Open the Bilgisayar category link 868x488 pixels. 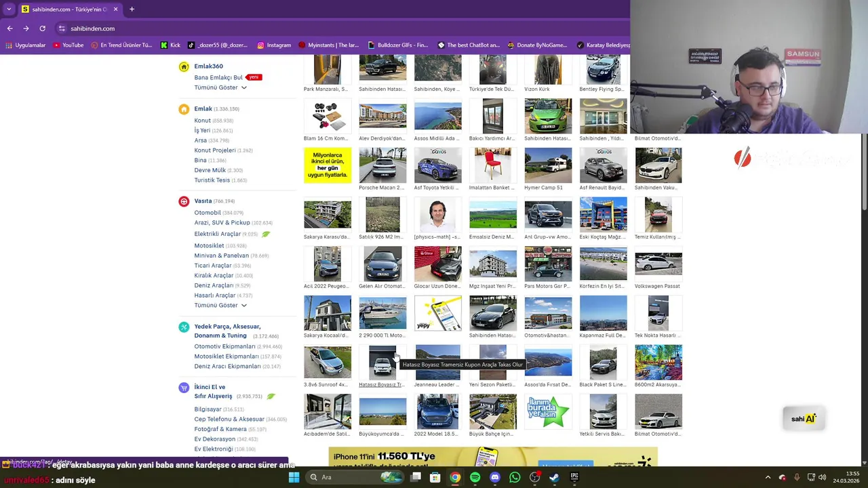(x=208, y=409)
